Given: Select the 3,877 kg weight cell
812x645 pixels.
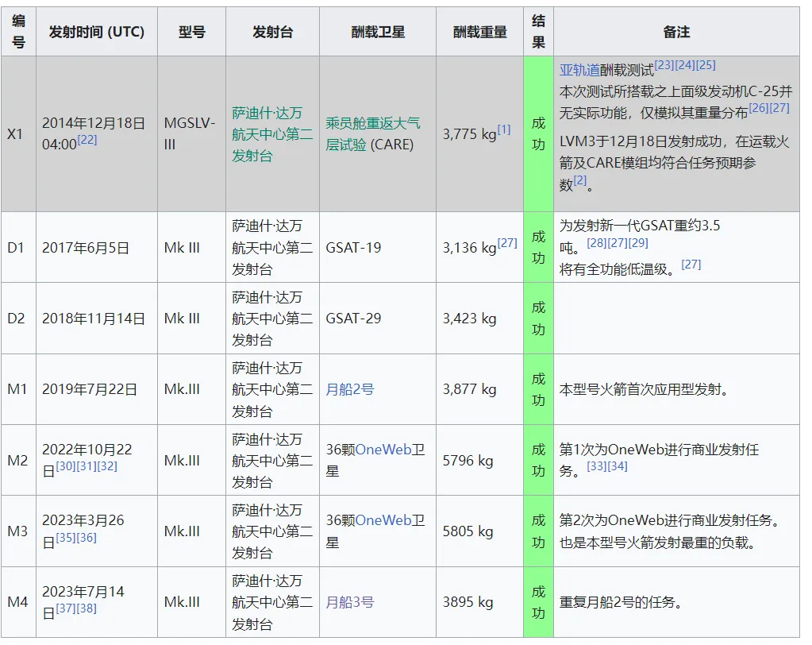Looking at the screenshot, I should (479, 389).
